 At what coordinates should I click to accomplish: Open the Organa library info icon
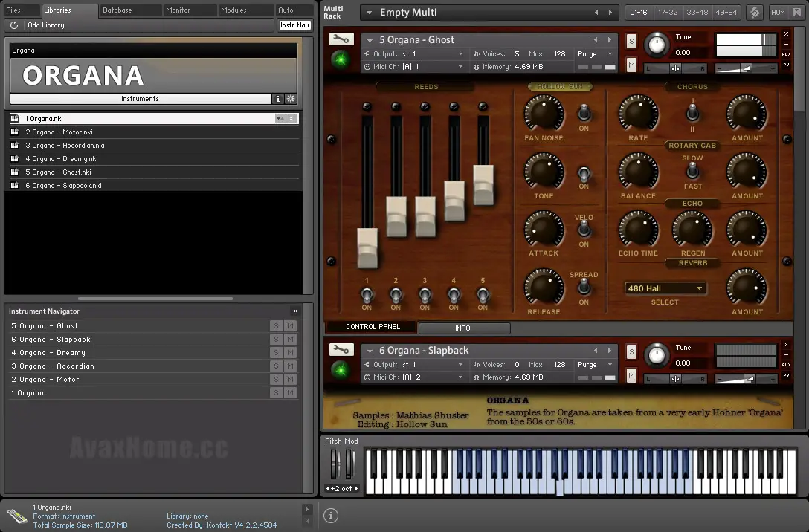tap(277, 99)
